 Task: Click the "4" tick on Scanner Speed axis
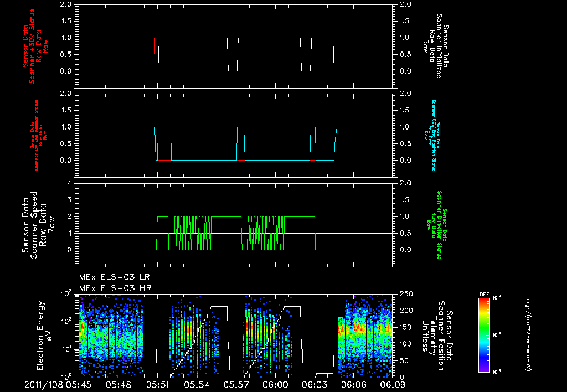point(69,183)
